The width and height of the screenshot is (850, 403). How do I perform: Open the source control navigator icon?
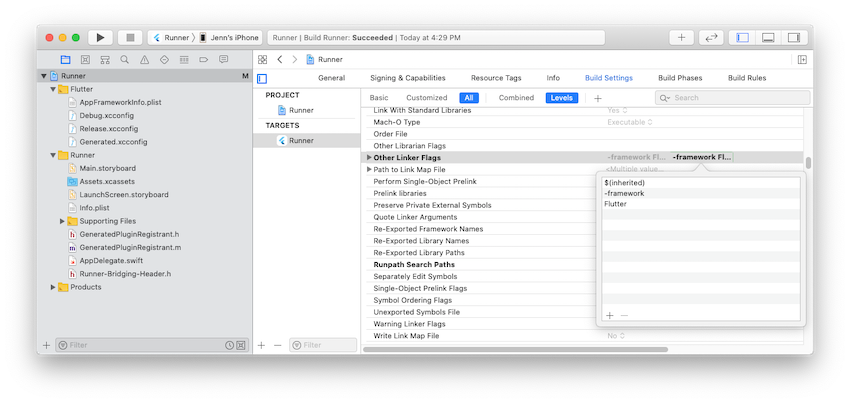[85, 60]
